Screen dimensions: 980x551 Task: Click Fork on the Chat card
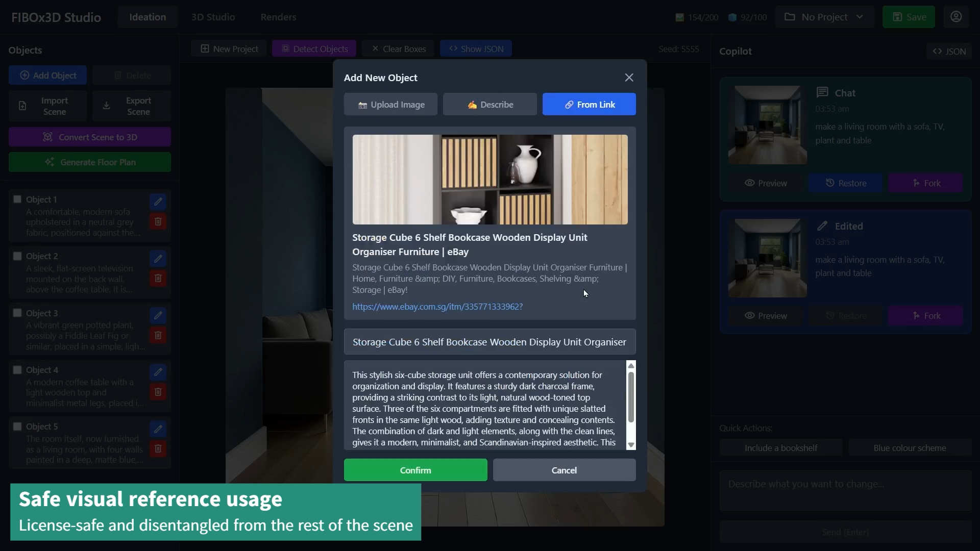(x=925, y=183)
